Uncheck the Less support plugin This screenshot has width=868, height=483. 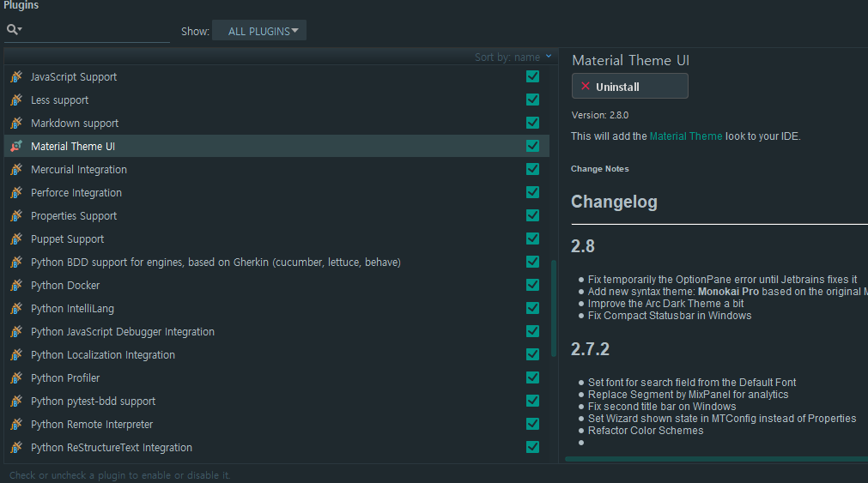(x=532, y=100)
